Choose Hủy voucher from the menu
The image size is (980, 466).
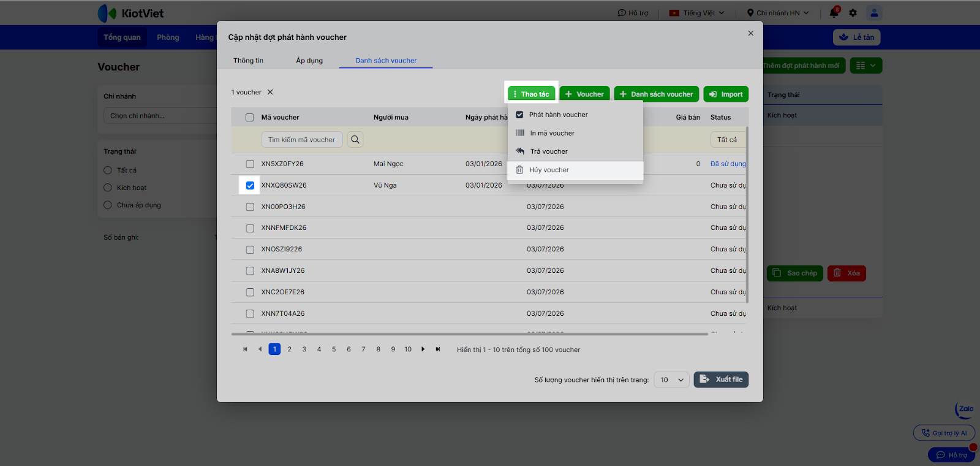click(x=549, y=170)
